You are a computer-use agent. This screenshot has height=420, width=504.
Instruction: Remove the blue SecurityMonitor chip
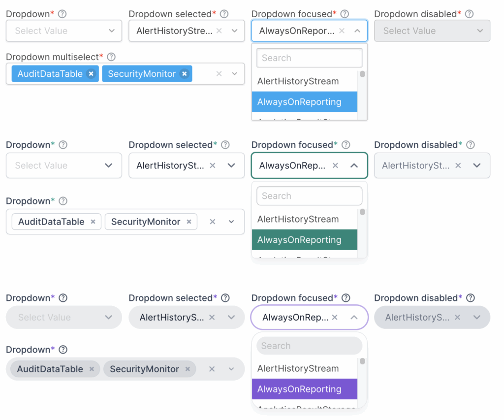[x=184, y=74]
